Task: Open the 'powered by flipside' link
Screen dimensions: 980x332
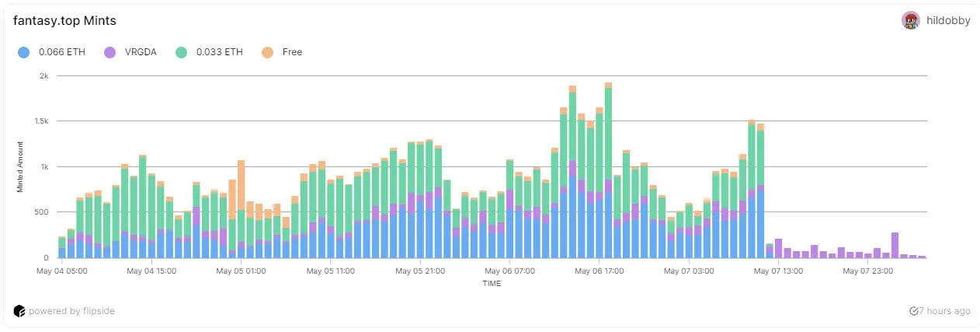Action: [71, 311]
